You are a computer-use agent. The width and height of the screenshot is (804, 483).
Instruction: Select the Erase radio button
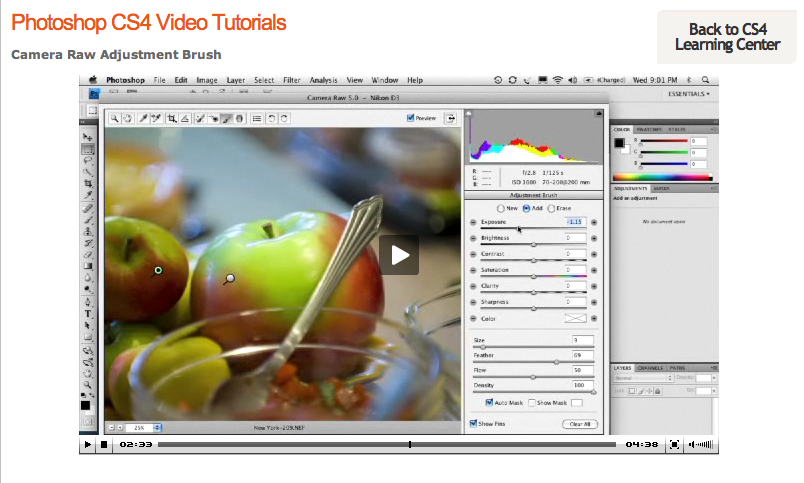[551, 209]
